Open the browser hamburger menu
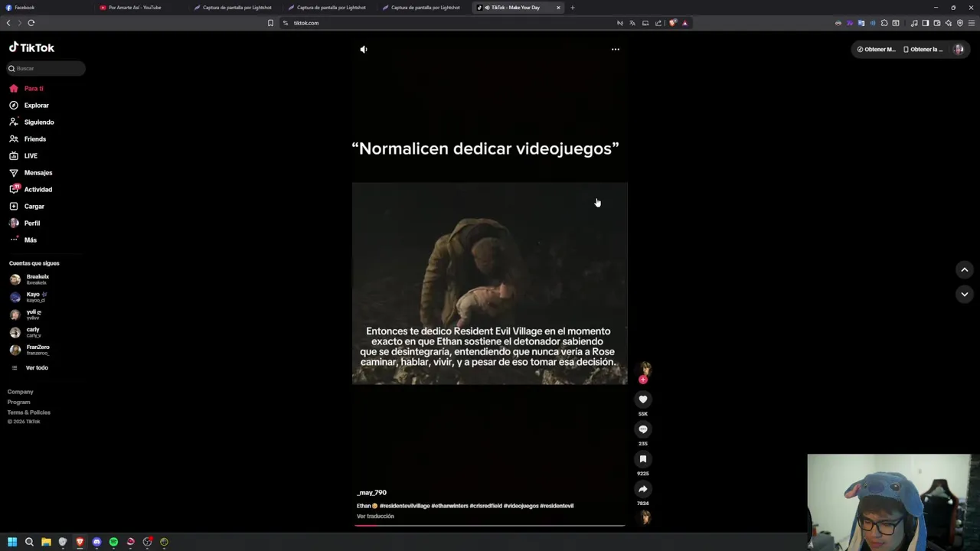This screenshot has height=551, width=980. click(x=972, y=23)
